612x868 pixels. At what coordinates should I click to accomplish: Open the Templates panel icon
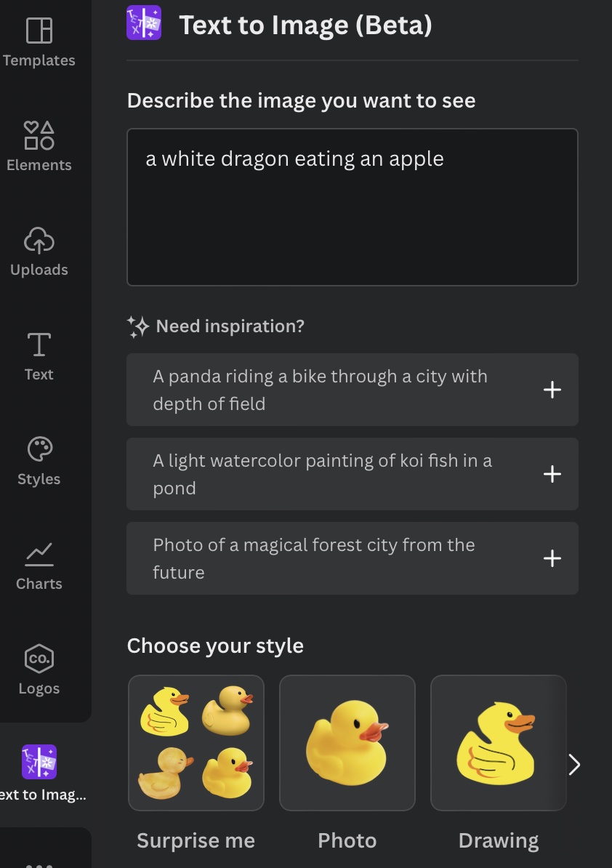coord(39,31)
